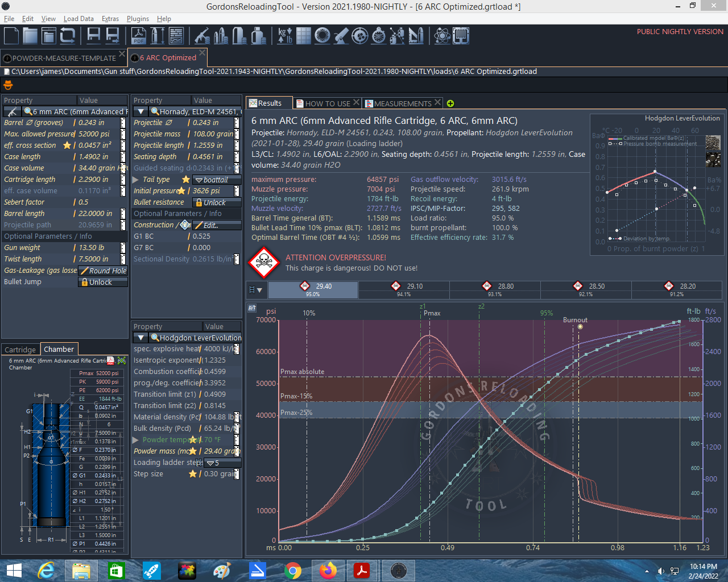
Task: Click the open folder toolbar icon
Action: pos(30,36)
